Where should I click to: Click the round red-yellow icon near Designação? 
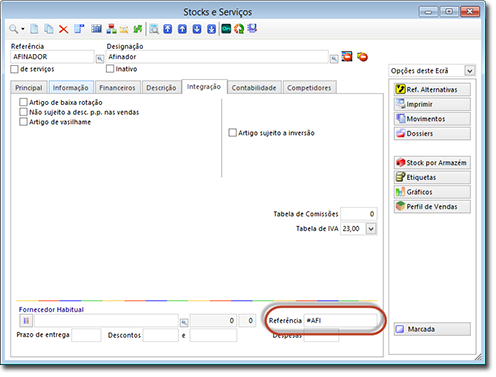362,57
